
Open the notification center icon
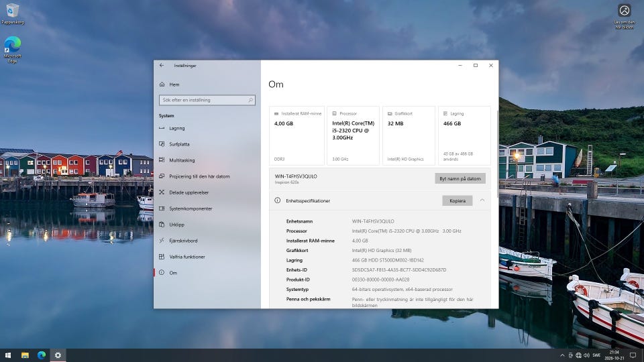click(x=633, y=355)
